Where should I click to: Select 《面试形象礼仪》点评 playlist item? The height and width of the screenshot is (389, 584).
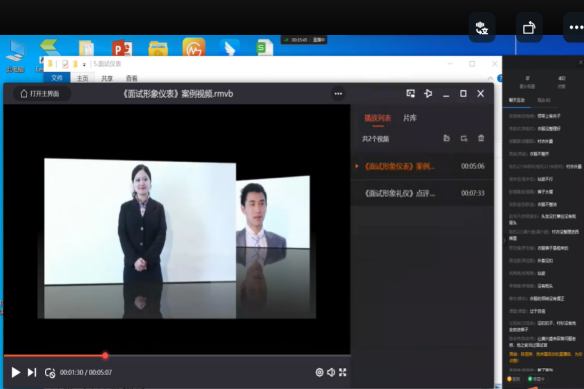point(422,193)
